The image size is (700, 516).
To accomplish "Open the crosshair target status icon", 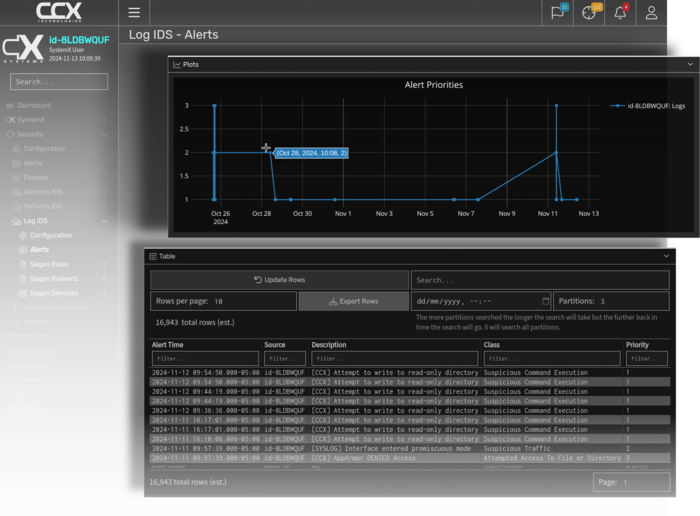I will coord(590,13).
